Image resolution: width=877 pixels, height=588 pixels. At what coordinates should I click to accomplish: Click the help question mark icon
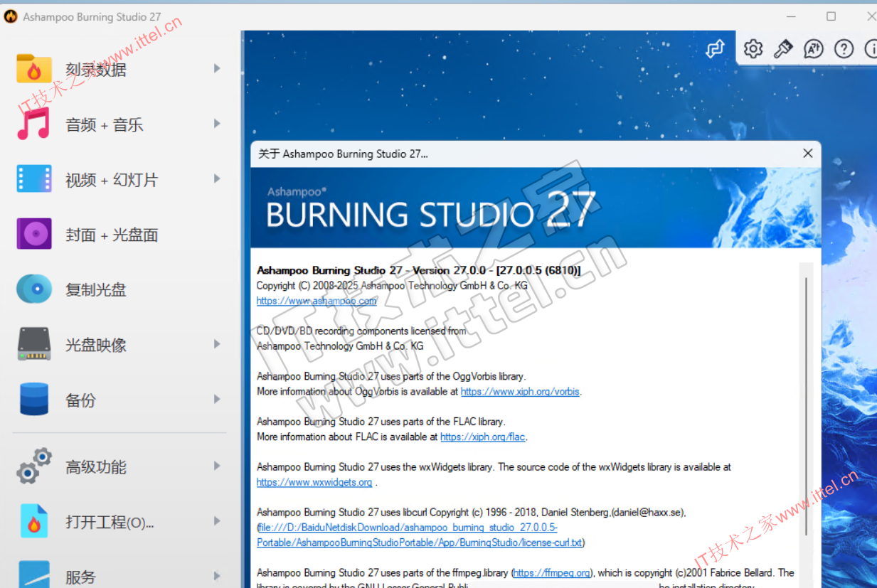[x=844, y=48]
